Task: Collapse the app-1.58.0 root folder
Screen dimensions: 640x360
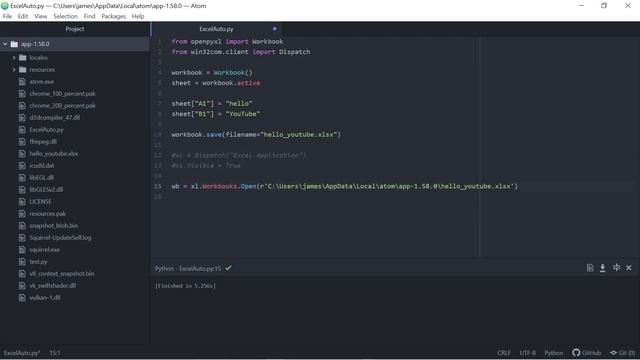Action: [x=5, y=44]
